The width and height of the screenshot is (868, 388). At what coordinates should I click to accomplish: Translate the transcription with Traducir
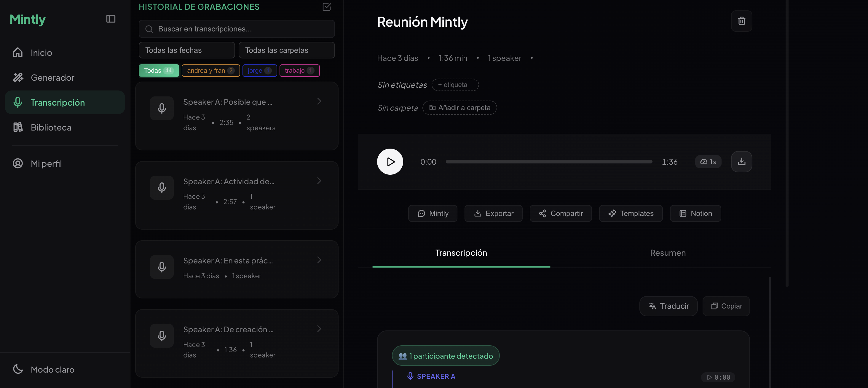pyautogui.click(x=668, y=306)
